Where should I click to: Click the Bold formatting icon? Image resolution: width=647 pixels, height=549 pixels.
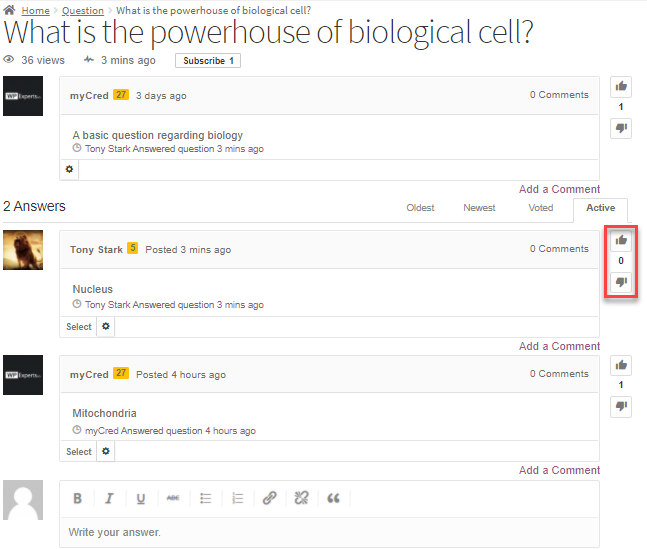[x=78, y=498]
